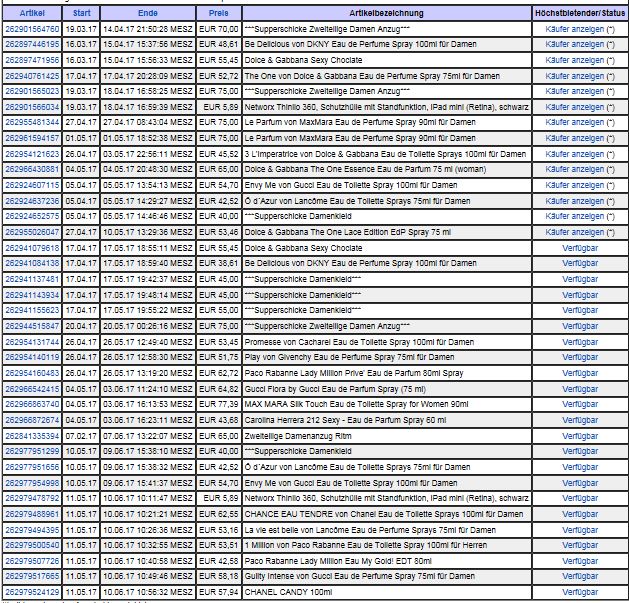The height and width of the screenshot is (603, 629).
Task: Sort table by Preis column header
Action: (x=219, y=13)
